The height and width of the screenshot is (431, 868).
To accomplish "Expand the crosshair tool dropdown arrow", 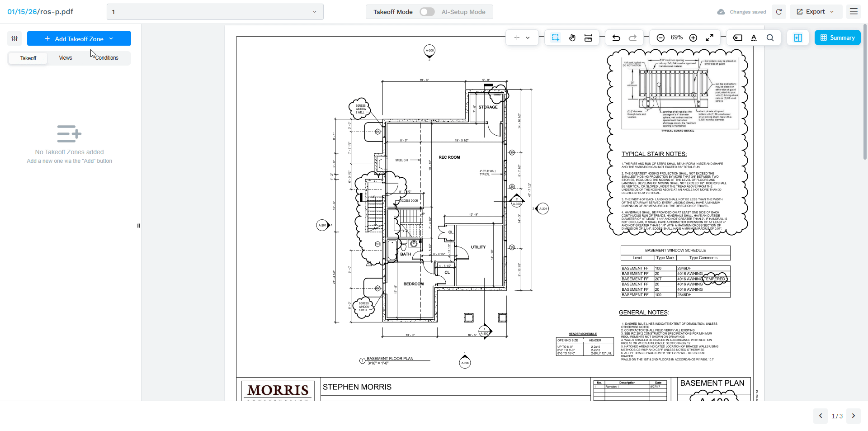I will (x=528, y=38).
